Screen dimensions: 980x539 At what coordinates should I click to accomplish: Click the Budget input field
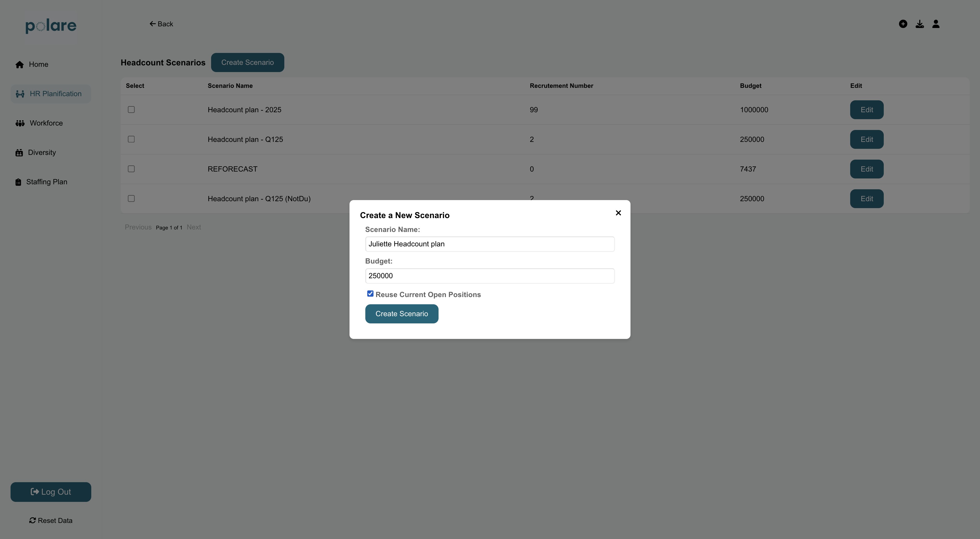(490, 276)
